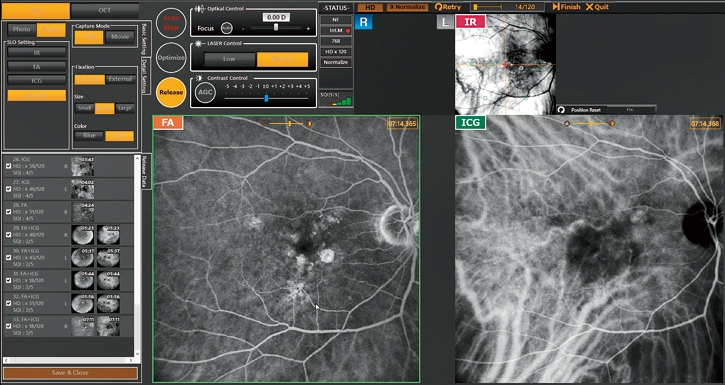Uncheck the checkbox for item 26 ICG
This screenshot has height=385, width=725.
click(x=8, y=166)
